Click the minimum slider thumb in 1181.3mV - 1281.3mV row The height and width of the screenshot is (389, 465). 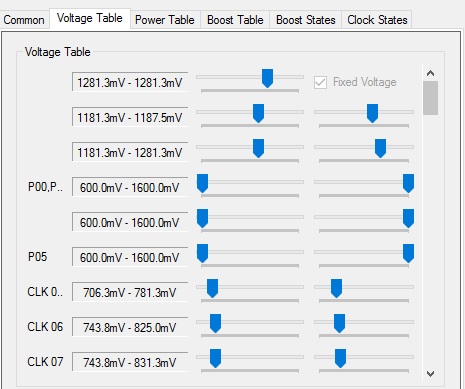click(x=258, y=149)
